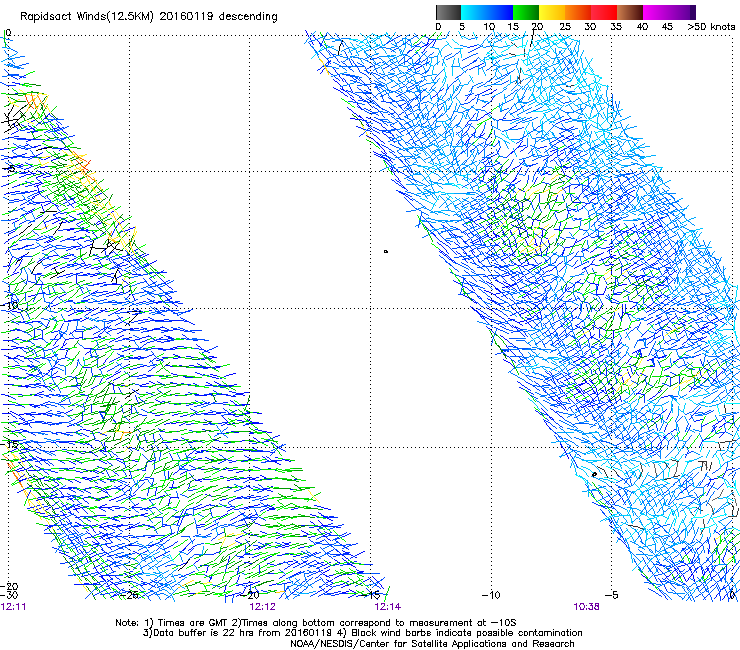Screen dimensions: 740x650
Task: Click the '-5' longitude label on bottom axis
Action: [612, 595]
